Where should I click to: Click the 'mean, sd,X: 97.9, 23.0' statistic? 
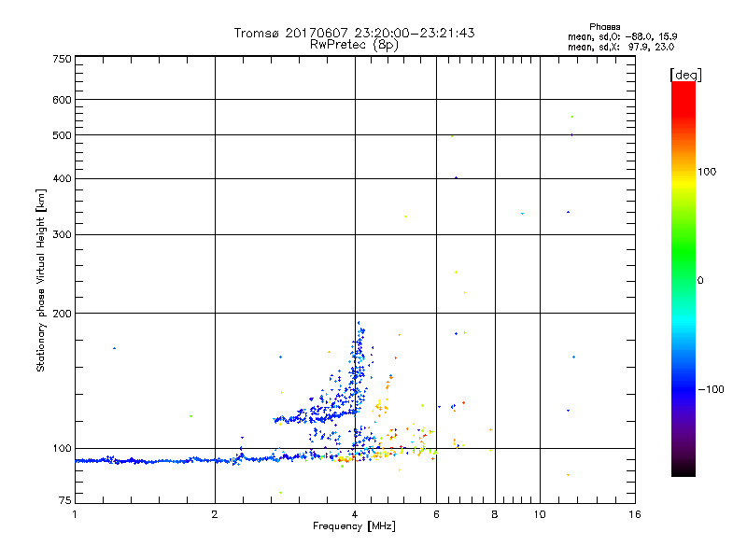pyautogui.click(x=621, y=47)
